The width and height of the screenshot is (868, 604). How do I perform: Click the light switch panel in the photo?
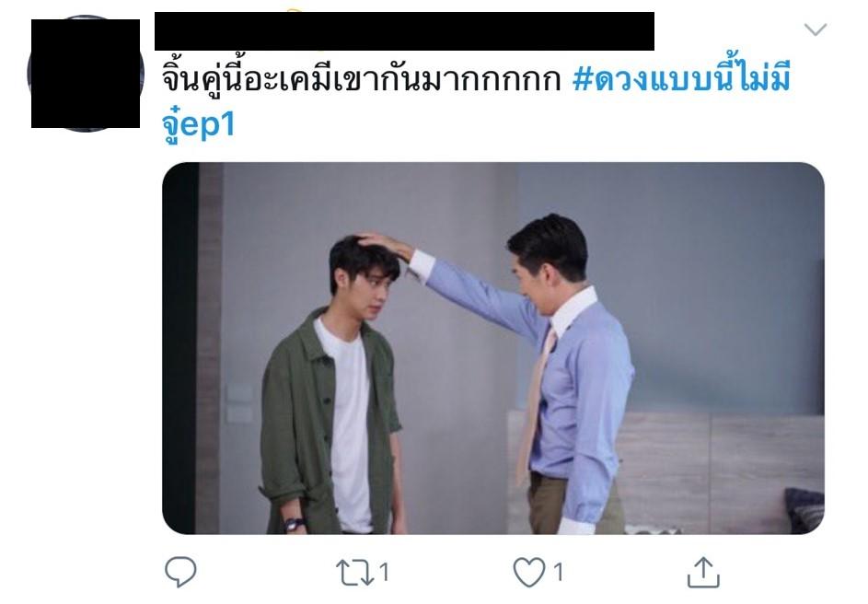tap(239, 403)
